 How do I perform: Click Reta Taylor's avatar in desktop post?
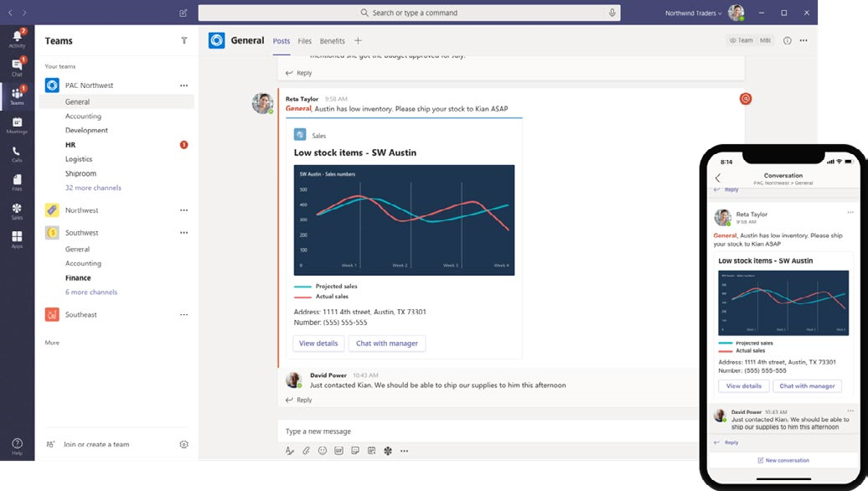coord(262,104)
